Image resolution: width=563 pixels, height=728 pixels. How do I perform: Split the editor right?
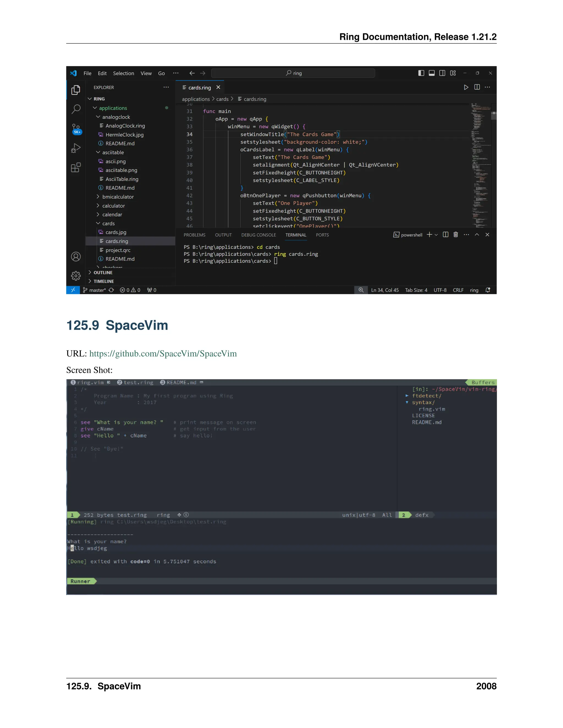tap(477, 87)
